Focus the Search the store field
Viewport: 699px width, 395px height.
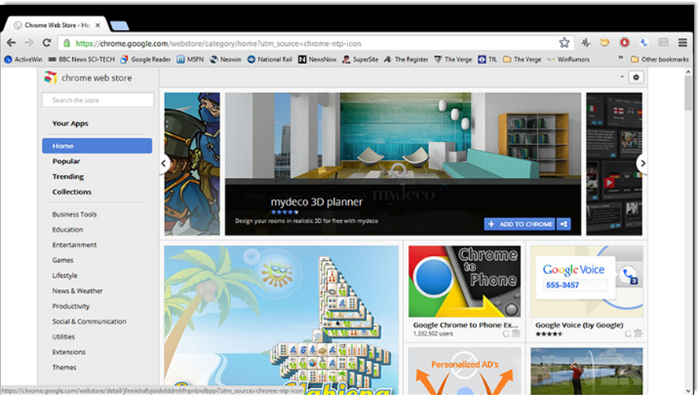pyautogui.click(x=98, y=100)
